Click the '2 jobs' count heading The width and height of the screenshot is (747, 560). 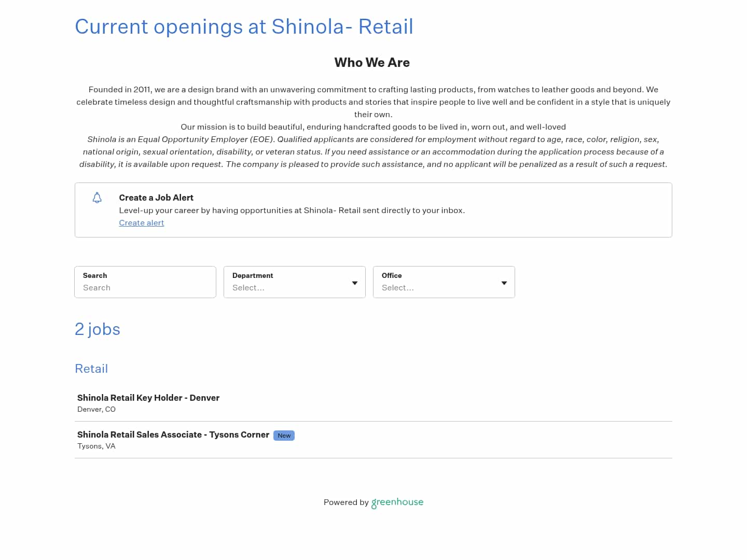pos(98,329)
